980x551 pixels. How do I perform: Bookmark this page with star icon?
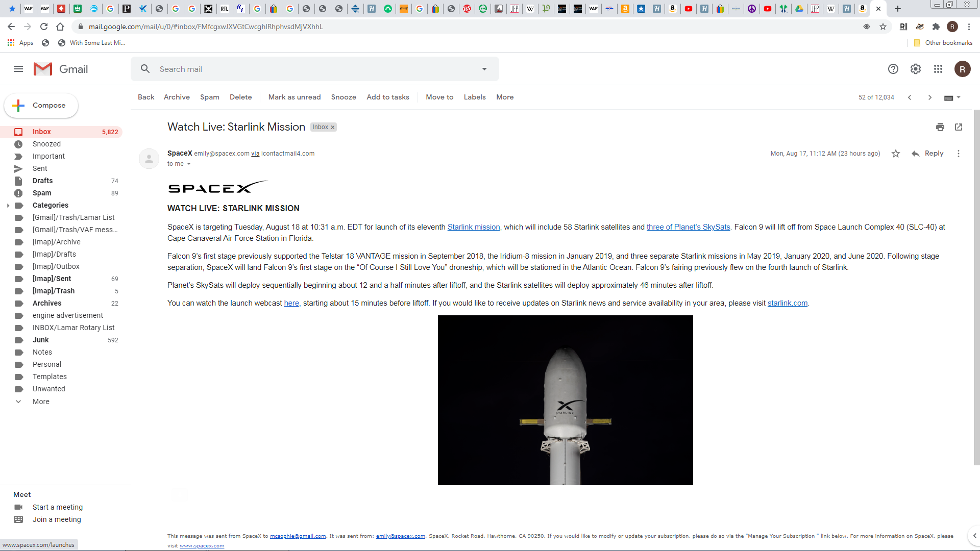[883, 27]
